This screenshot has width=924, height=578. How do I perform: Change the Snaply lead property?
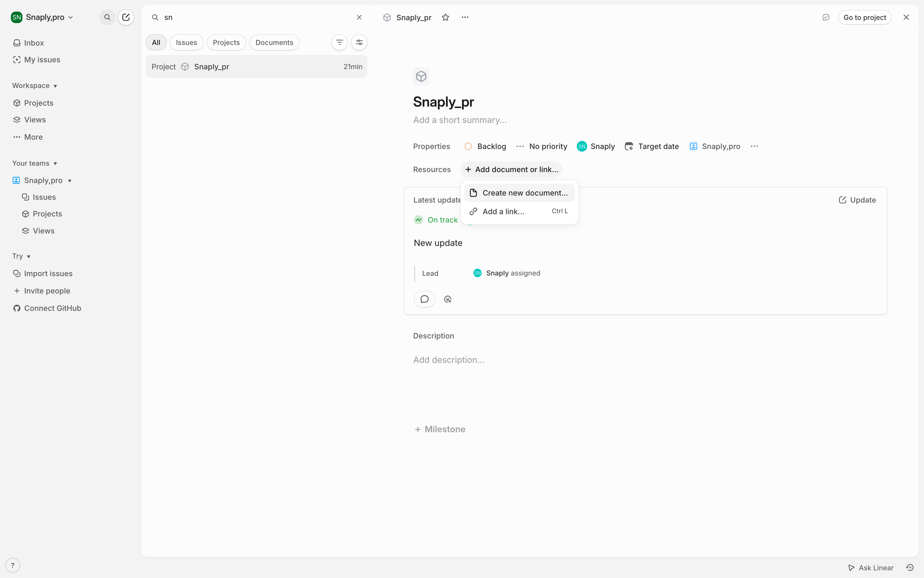tap(596, 146)
